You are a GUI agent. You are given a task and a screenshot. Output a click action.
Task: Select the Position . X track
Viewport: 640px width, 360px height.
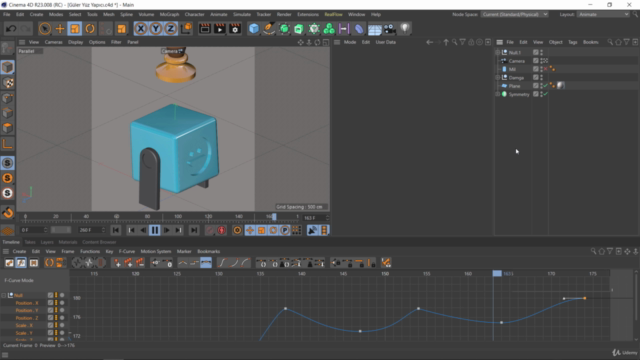click(27, 303)
